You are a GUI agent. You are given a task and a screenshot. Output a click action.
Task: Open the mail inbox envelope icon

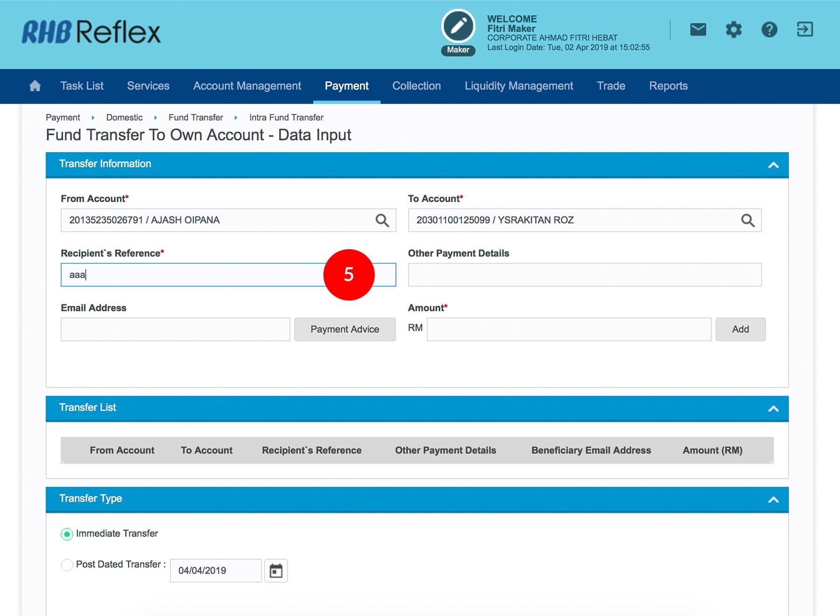click(698, 30)
